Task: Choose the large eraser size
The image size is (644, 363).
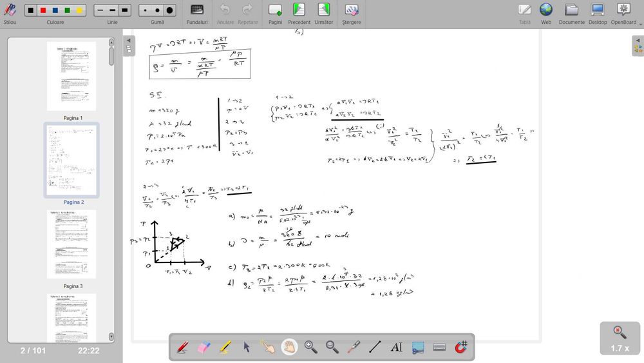Action: click(x=169, y=10)
